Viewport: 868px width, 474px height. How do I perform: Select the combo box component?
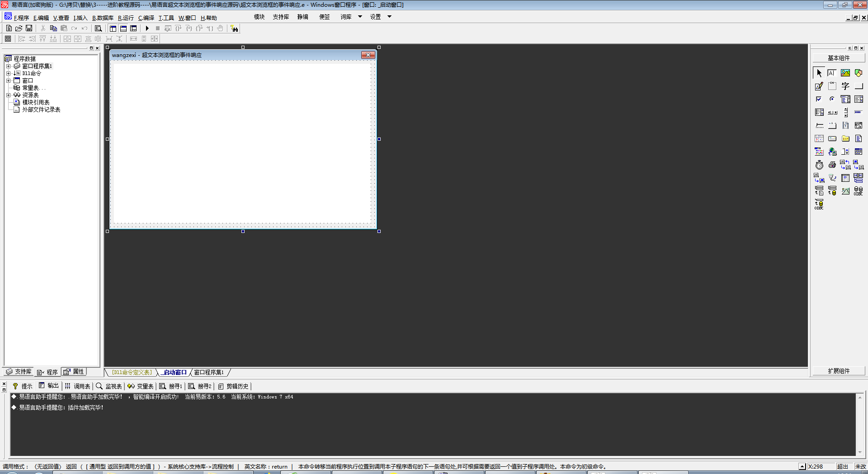coord(845,99)
